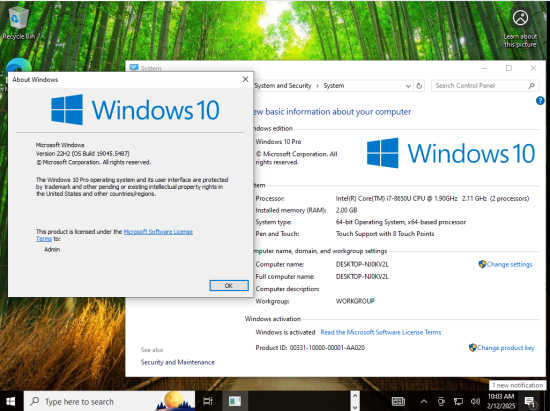This screenshot has width=550, height=411.
Task: Click the Learn about this picture icon
Action: pyautogui.click(x=520, y=28)
